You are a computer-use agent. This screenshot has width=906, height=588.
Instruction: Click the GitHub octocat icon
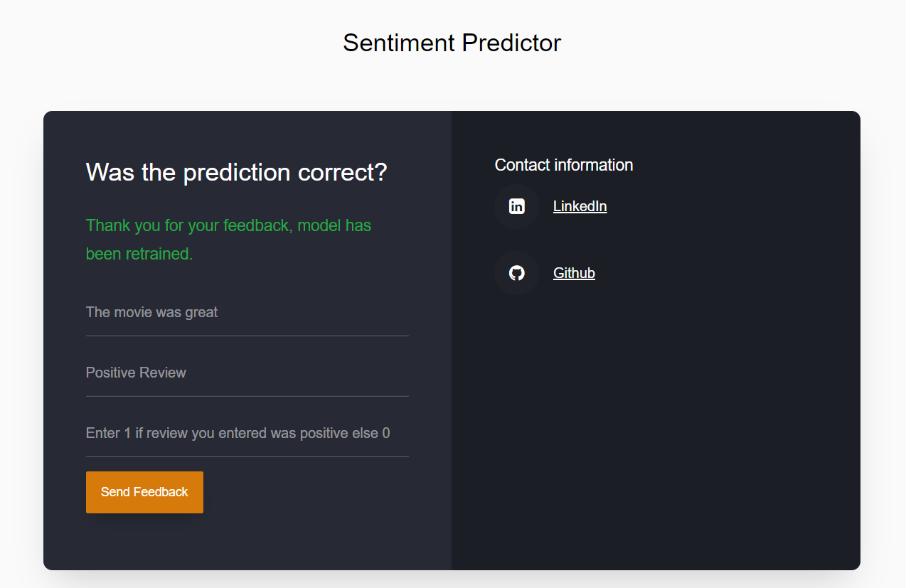(x=517, y=273)
